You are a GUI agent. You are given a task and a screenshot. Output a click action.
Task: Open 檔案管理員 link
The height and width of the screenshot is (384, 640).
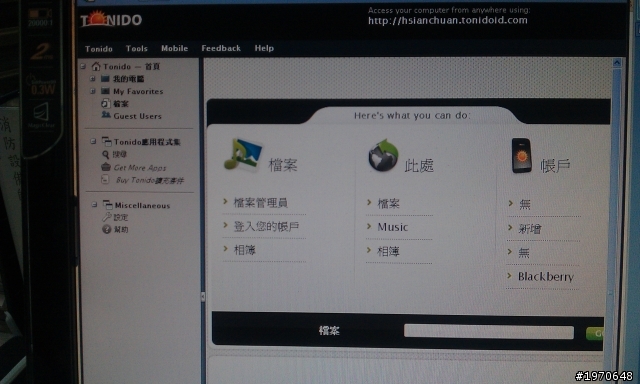pos(260,203)
